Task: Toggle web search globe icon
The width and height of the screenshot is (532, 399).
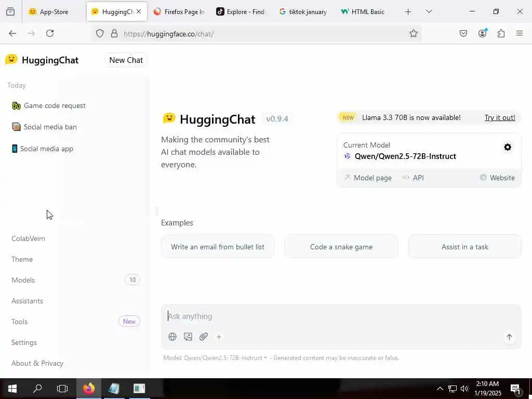Action: pos(172,337)
